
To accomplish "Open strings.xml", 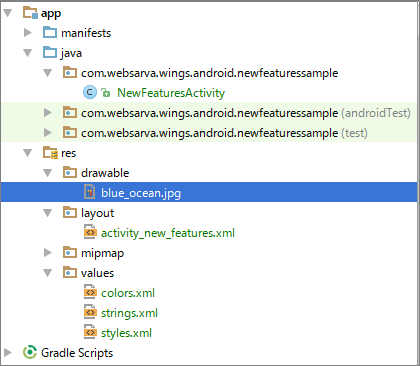I will (x=129, y=313).
